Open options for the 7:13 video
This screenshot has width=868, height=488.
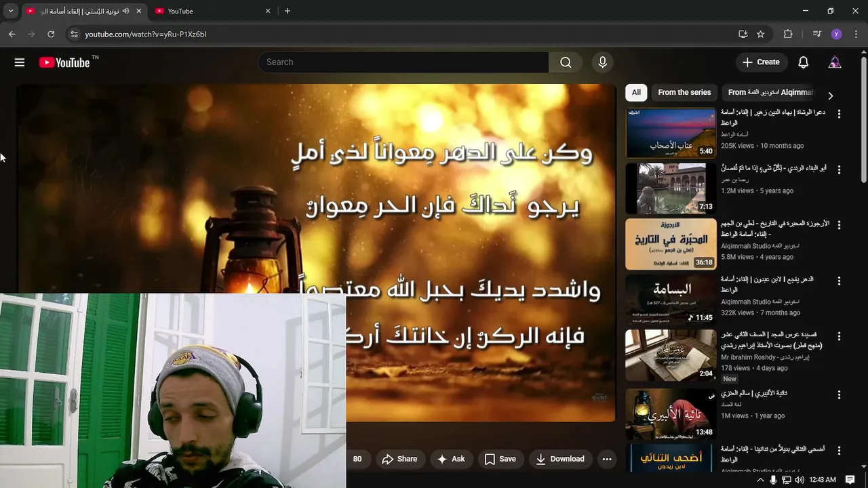(x=839, y=169)
